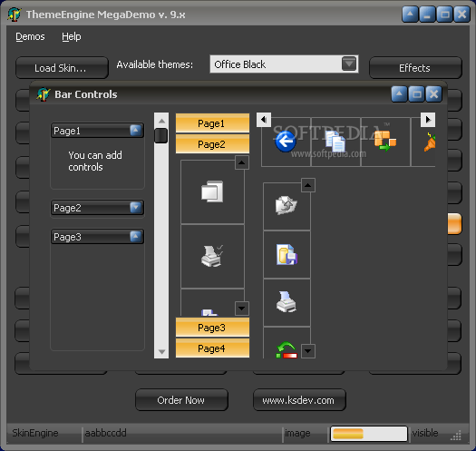Click the folder with arrow icon
Image resolution: width=476 pixels, height=451 pixels.
(x=286, y=205)
